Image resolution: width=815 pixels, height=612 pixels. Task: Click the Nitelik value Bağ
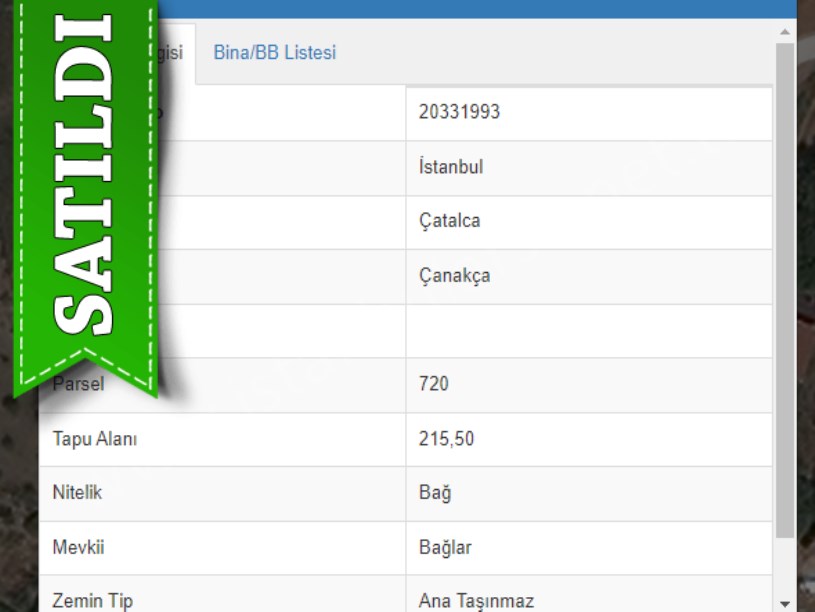[x=435, y=493]
